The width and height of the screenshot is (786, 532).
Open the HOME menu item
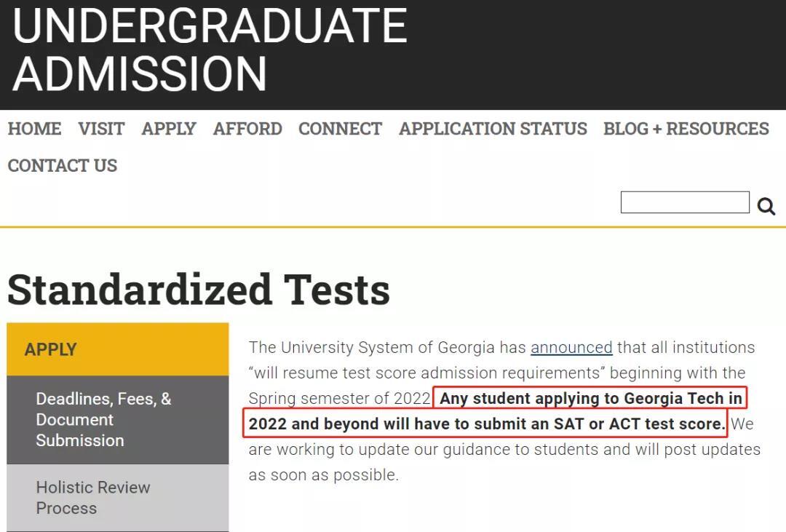(35, 129)
